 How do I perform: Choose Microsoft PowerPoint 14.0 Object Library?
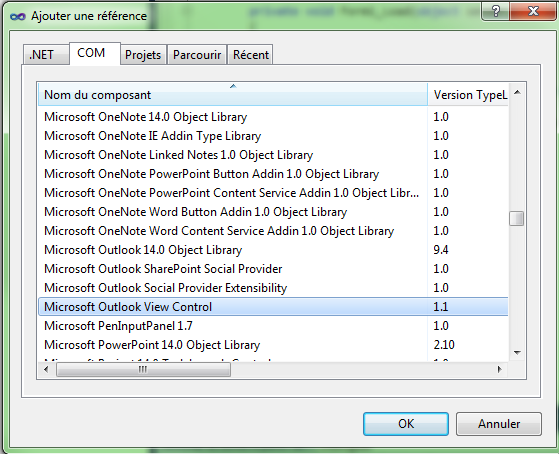[273, 345]
